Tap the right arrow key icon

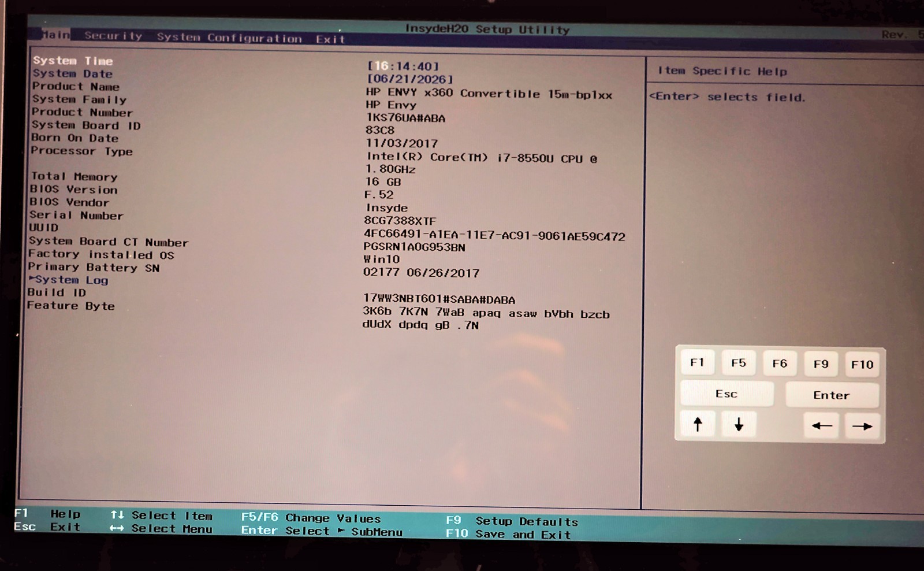click(862, 427)
